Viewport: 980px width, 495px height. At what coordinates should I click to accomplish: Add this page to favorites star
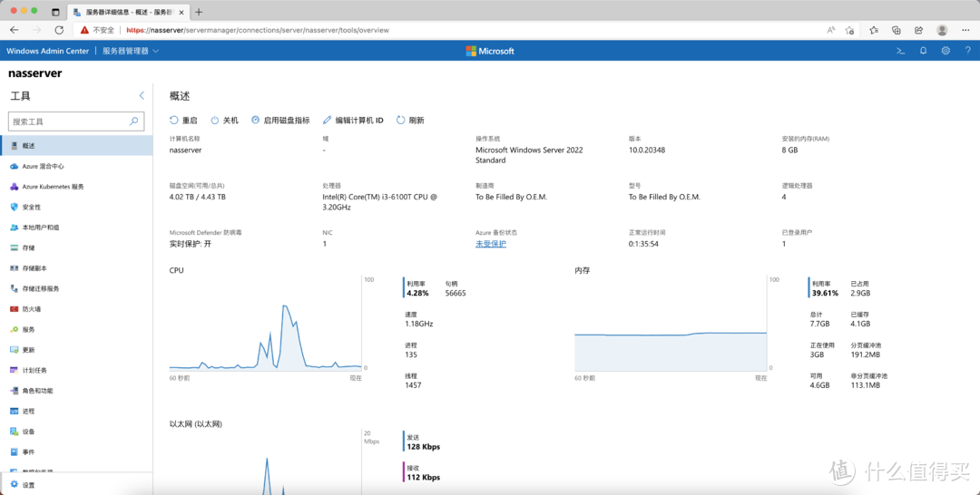click(x=849, y=30)
